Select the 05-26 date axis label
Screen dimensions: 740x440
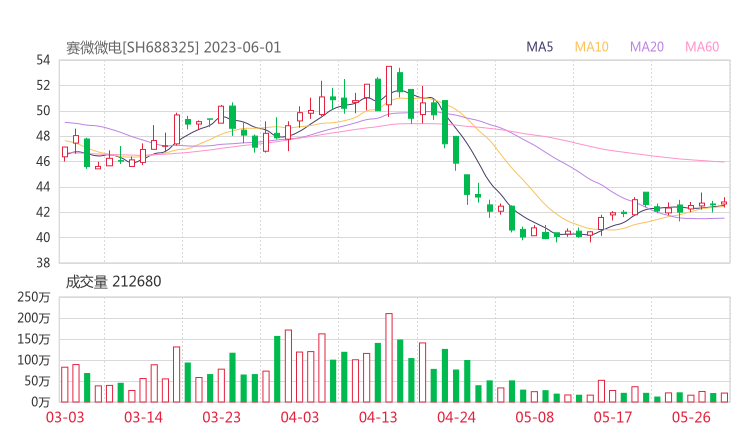[x=691, y=417]
